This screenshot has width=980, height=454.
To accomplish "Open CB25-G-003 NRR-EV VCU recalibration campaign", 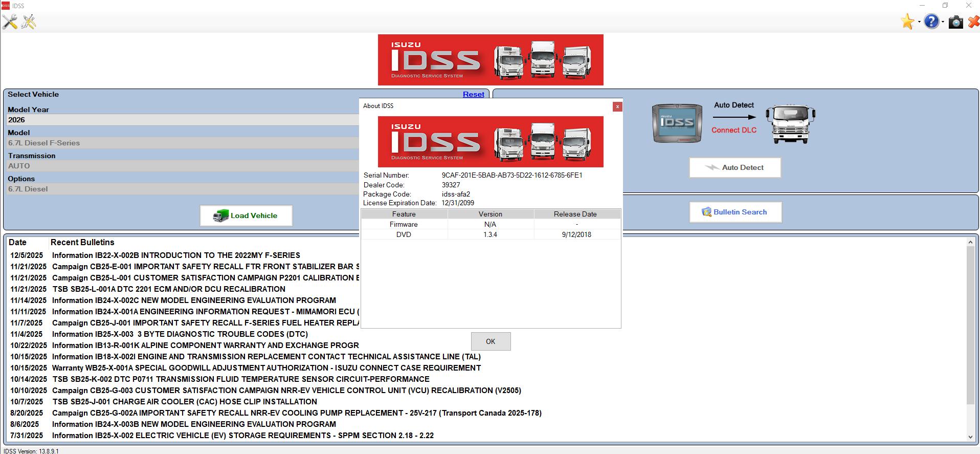I will (286, 391).
